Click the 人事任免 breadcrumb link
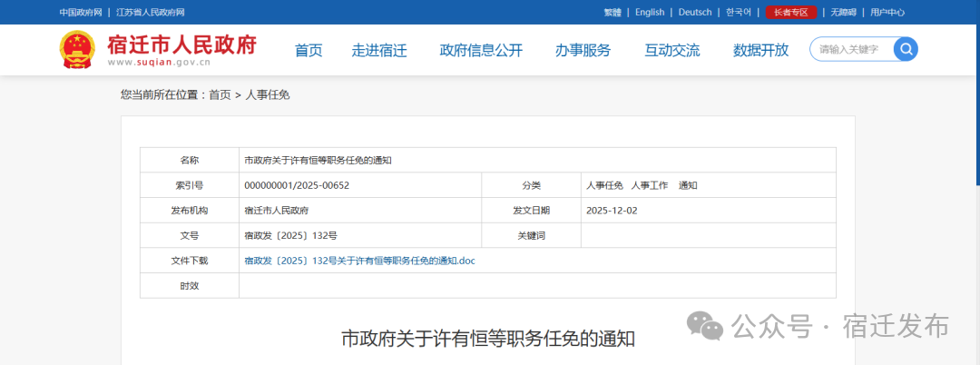The height and width of the screenshot is (365, 980). (267, 94)
